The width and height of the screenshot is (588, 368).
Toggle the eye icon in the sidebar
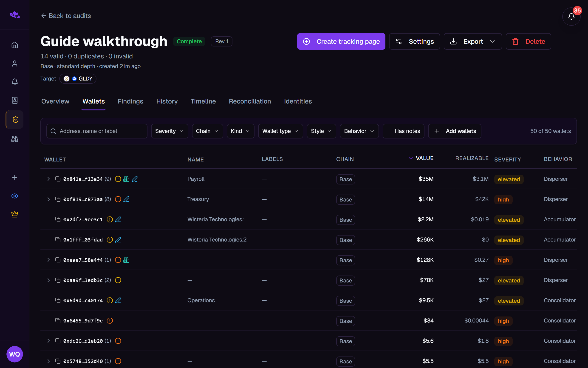click(x=14, y=196)
